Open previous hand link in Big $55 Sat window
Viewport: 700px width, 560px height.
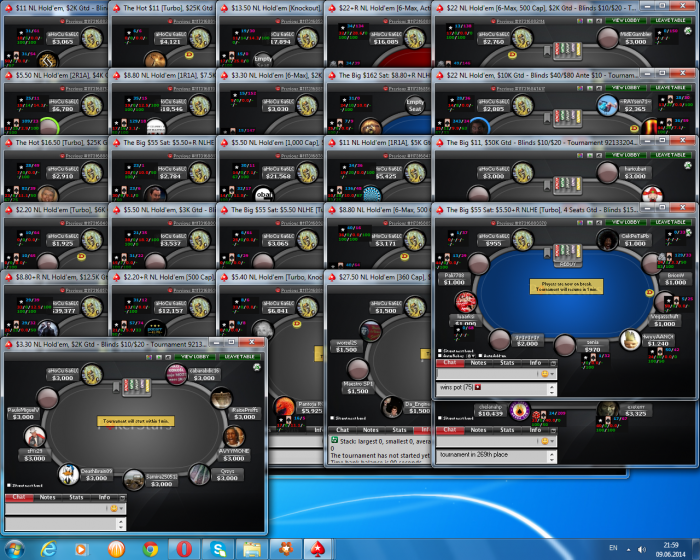point(522,223)
